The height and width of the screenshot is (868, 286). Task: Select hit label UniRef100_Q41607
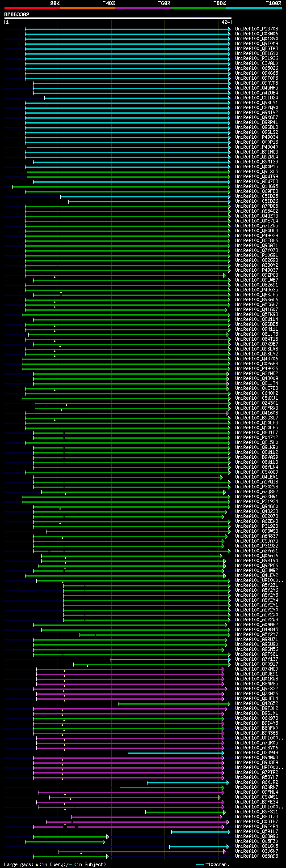pyautogui.click(x=257, y=310)
